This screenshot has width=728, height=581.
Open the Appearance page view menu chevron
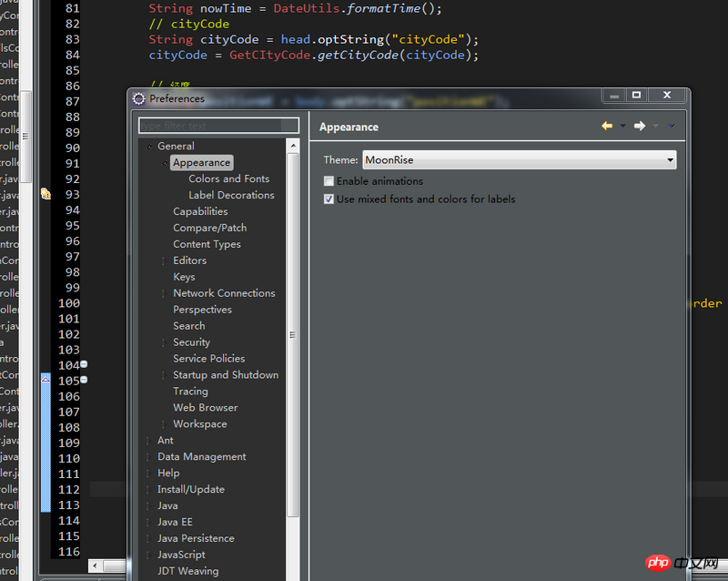[672, 126]
